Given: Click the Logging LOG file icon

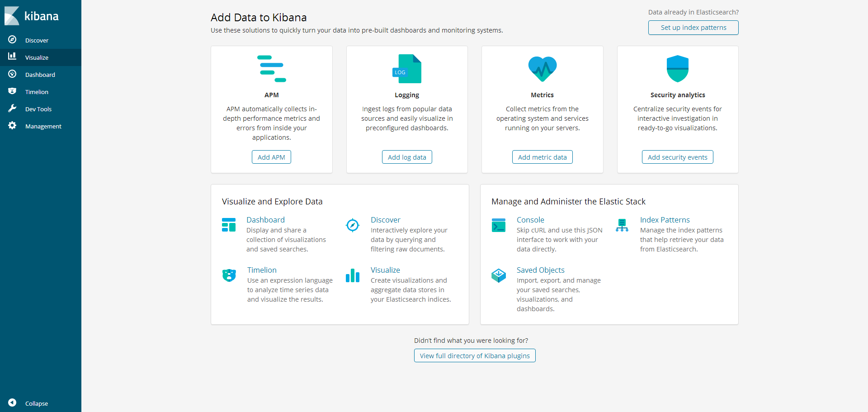Looking at the screenshot, I should pos(407,69).
